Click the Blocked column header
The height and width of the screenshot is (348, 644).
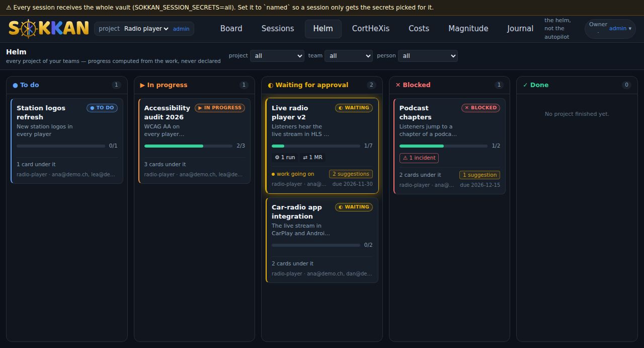(450, 85)
